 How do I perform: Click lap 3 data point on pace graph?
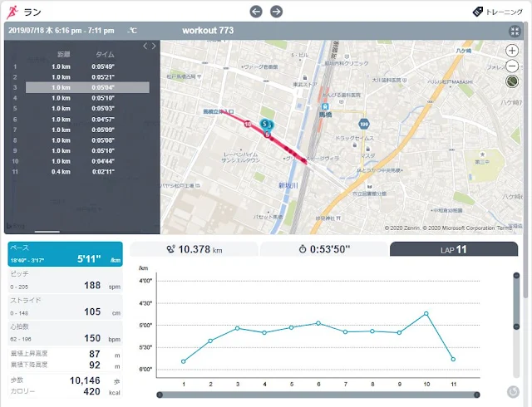click(238, 328)
